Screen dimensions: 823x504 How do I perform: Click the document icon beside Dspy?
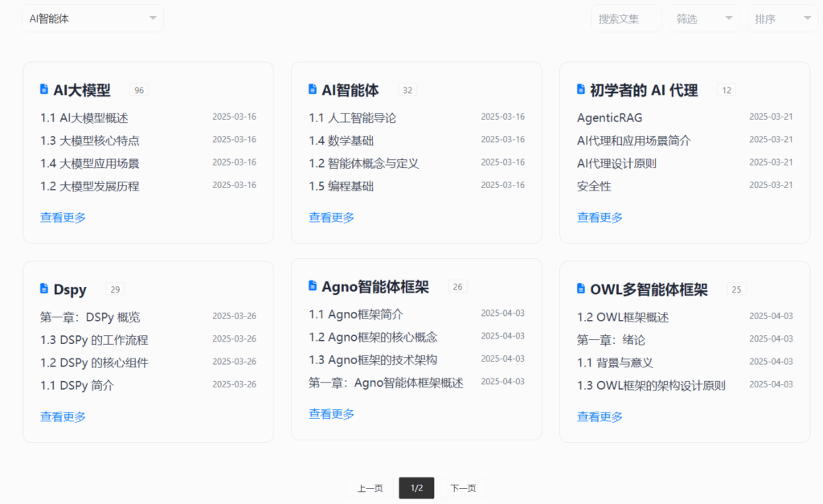tap(44, 289)
